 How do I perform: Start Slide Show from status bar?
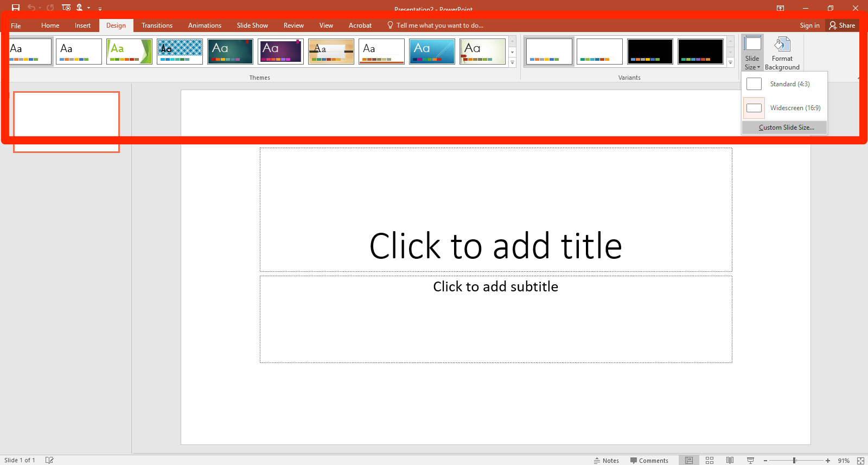coord(751,460)
